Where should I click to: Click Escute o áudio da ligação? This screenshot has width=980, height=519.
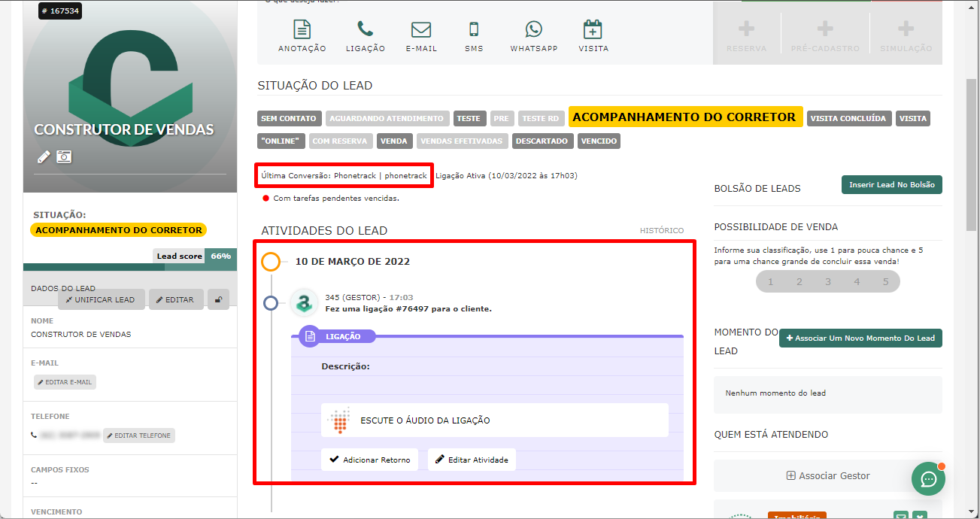[495, 420]
